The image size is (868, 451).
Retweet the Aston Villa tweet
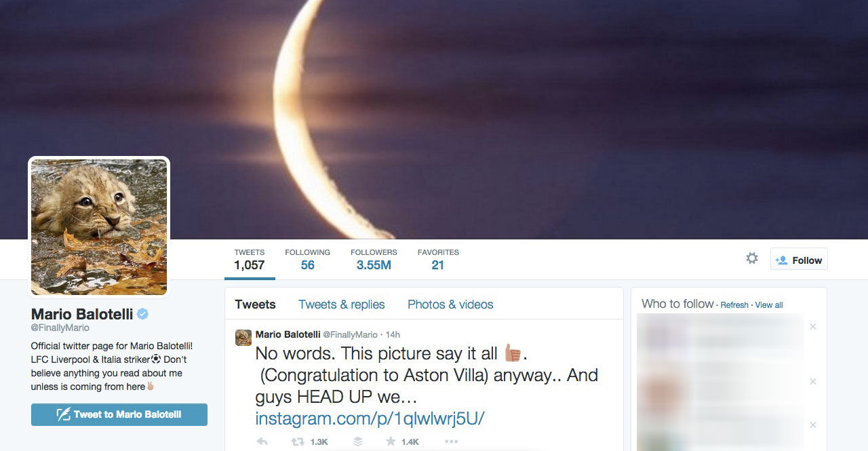[297, 442]
